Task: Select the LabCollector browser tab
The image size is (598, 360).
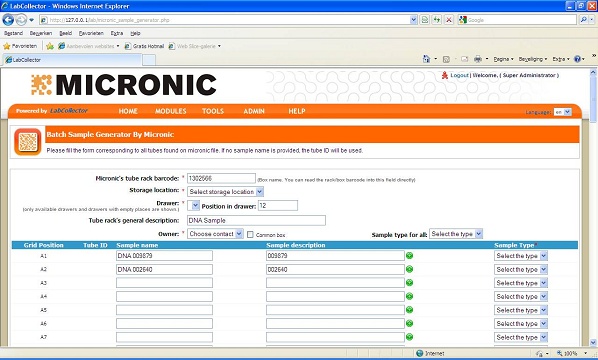Action: (x=72, y=60)
